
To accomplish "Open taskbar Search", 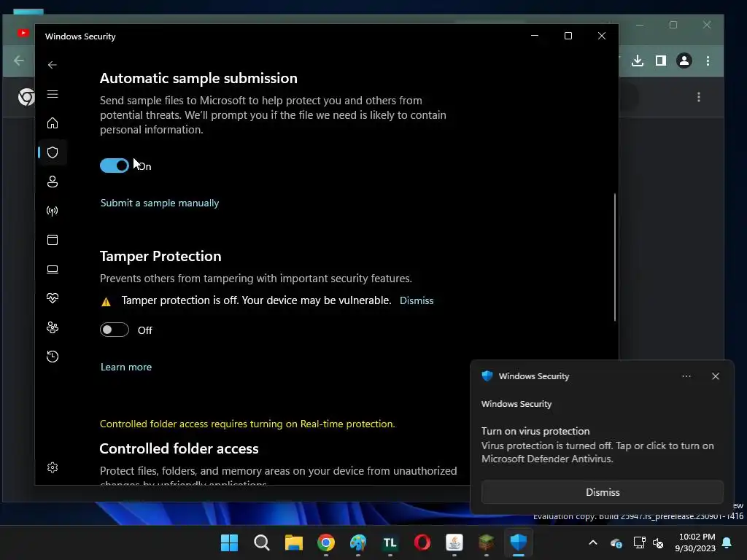I will 262,542.
